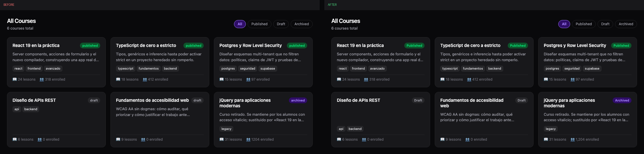Click backend tag on BEFORE TypeScript card
The image size is (644, 154).
point(170,69)
